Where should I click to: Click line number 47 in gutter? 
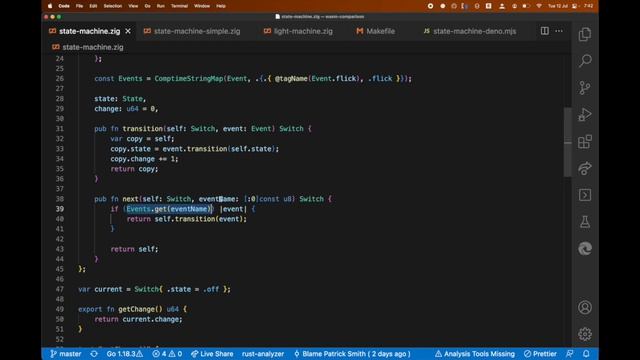click(60, 289)
